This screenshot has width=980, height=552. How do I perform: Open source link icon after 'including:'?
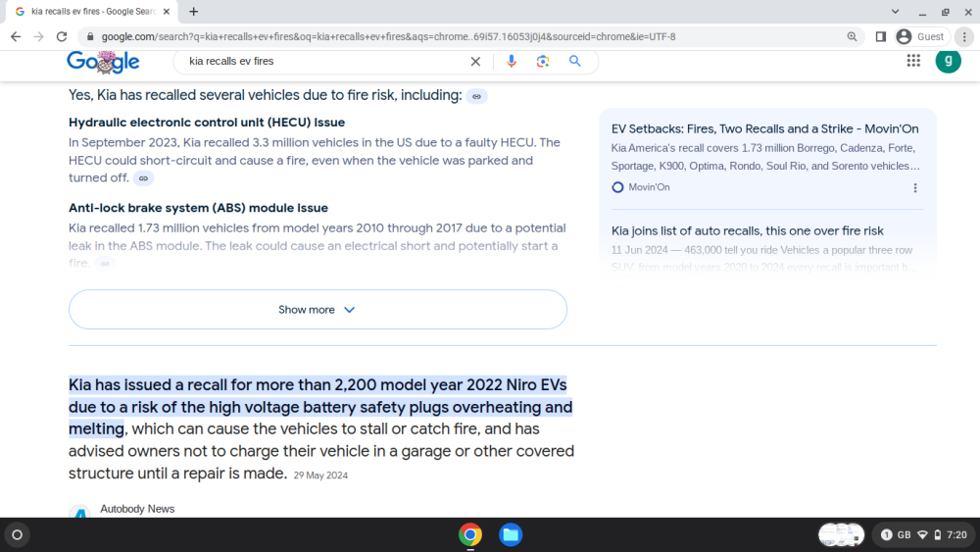coord(477,96)
